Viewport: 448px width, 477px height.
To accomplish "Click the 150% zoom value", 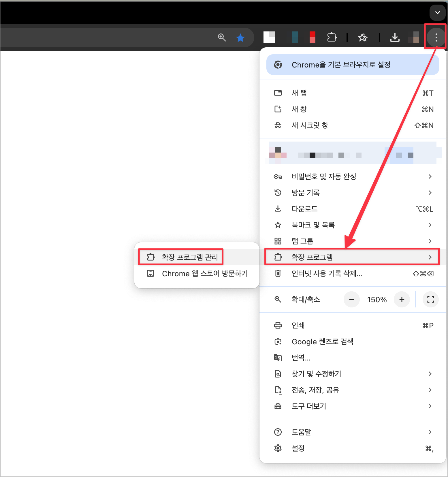I will tap(377, 300).
